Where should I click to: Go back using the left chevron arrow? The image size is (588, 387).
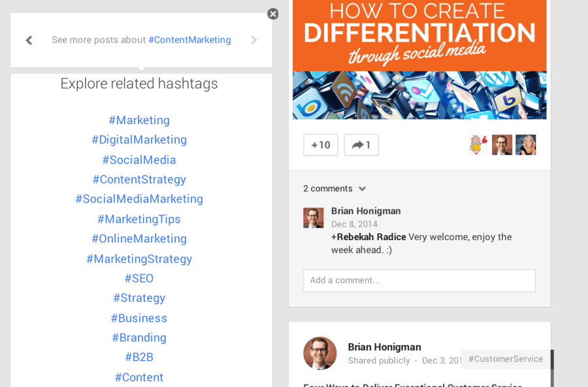coord(29,40)
